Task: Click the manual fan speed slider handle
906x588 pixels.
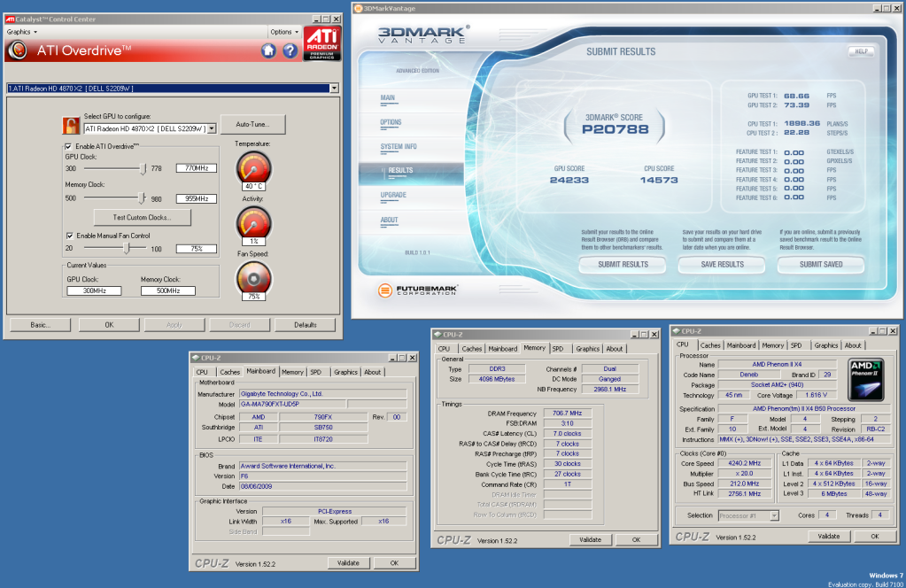Action: click(128, 248)
